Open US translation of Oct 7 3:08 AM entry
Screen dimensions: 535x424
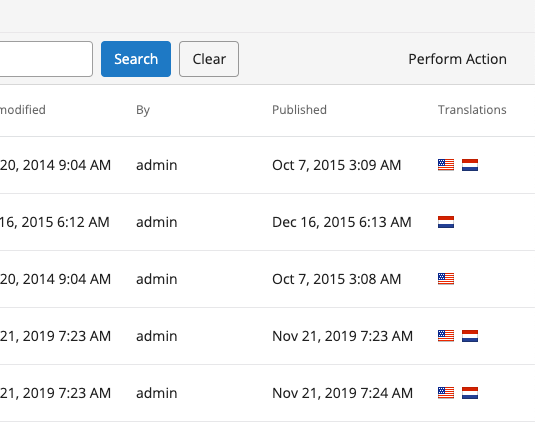(446, 279)
